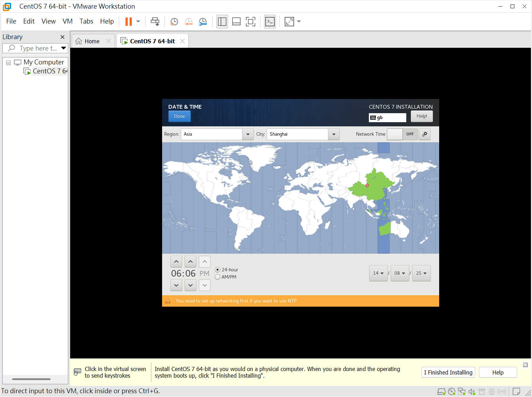This screenshot has height=397, width=532.
Task: Open the console view icon
Action: click(270, 21)
